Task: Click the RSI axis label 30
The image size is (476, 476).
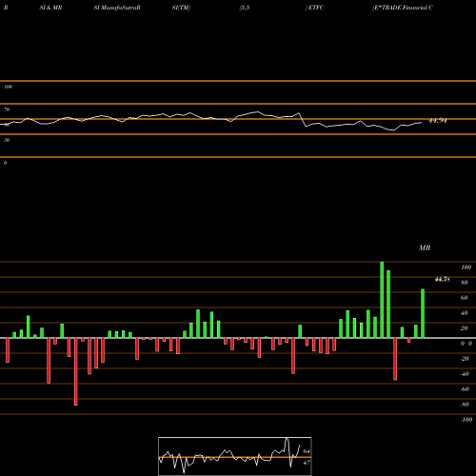Action: 7,140
